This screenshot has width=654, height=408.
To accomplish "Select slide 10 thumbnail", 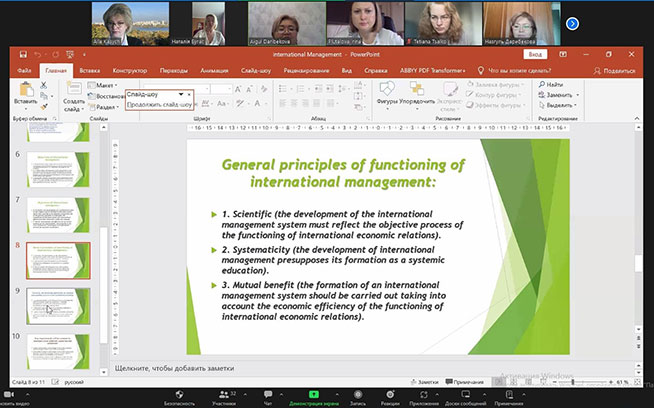I will [58, 351].
